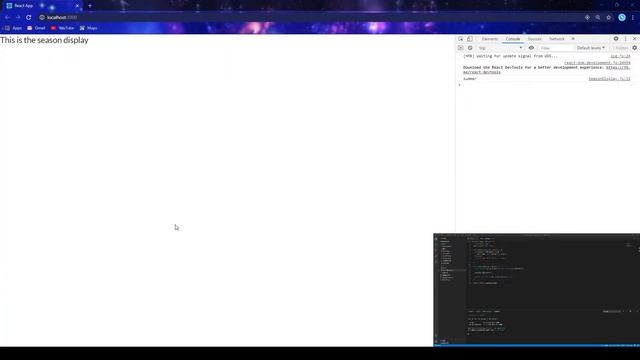
Task: Reload the localhost page
Action: tap(29, 18)
